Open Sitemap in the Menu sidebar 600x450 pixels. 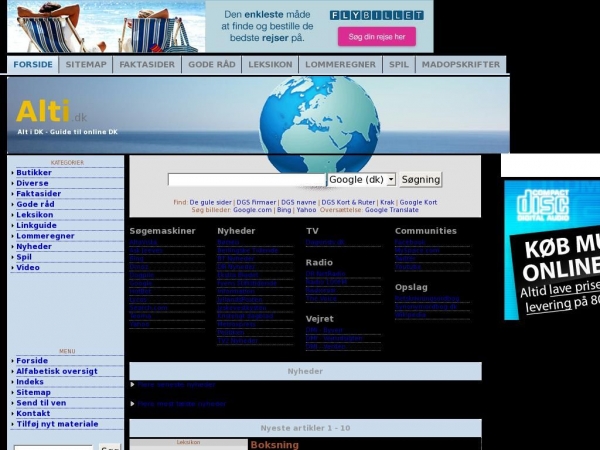pyautogui.click(x=33, y=392)
